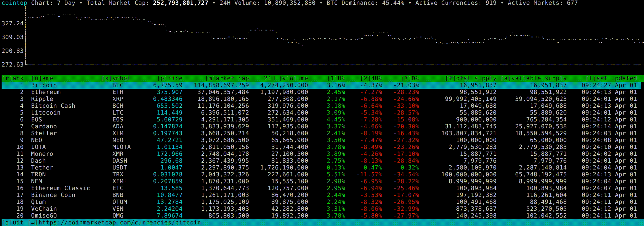Select the Tether row name
This screenshot has height=226, width=644.
tap(42, 168)
